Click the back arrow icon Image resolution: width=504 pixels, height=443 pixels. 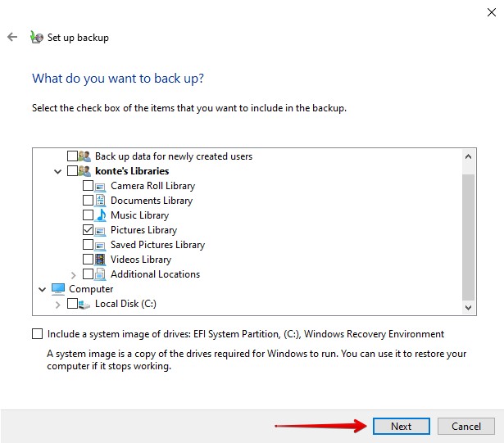pos(12,37)
